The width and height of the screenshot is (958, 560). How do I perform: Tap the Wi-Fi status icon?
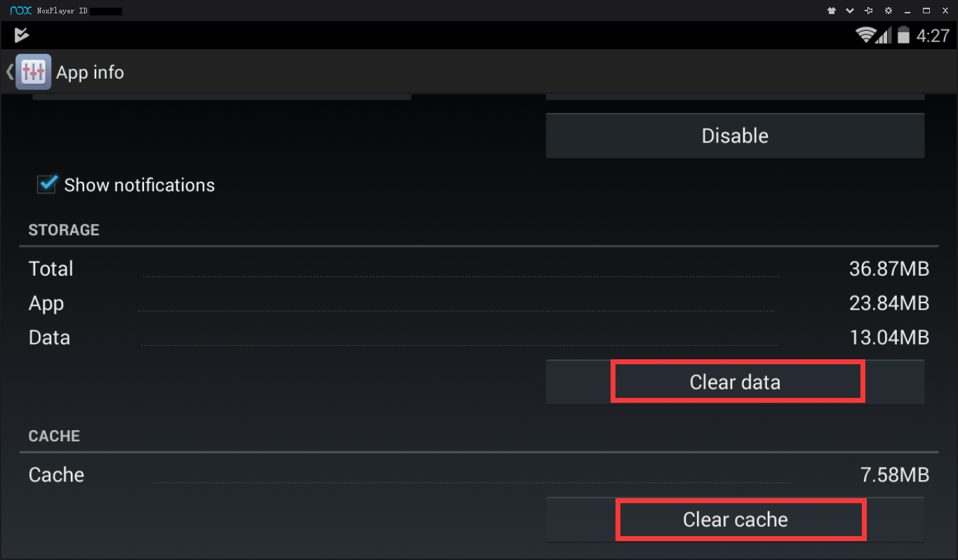click(x=865, y=34)
